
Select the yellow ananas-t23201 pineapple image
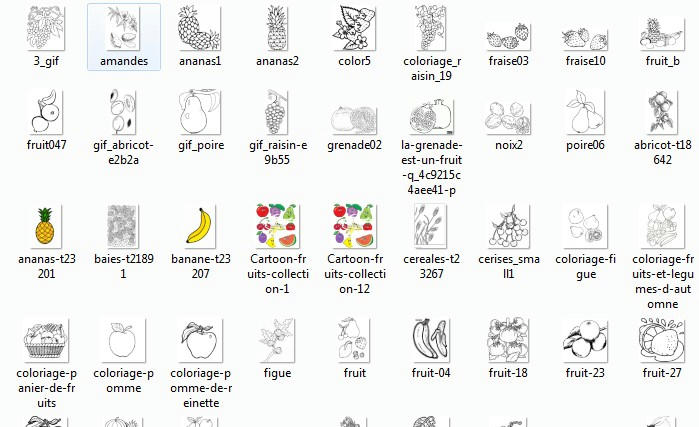point(47,226)
